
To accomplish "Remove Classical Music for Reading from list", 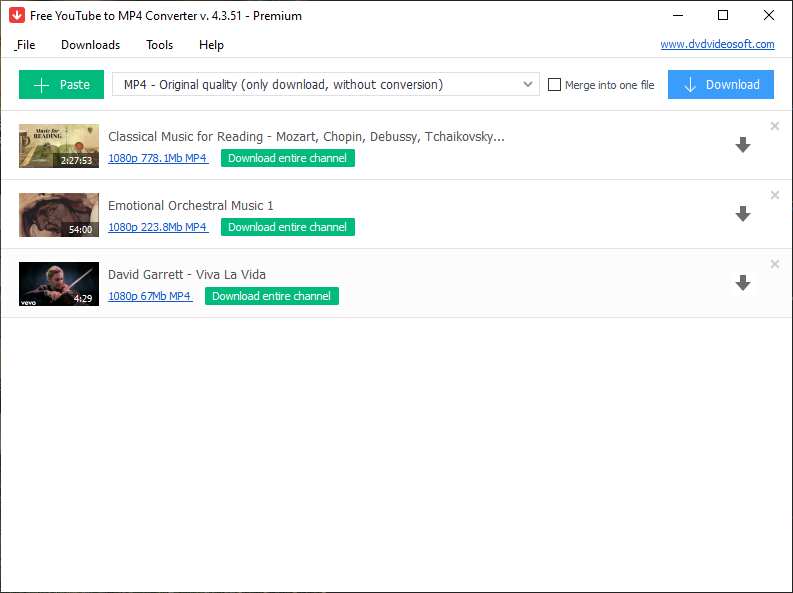I will pos(774,126).
